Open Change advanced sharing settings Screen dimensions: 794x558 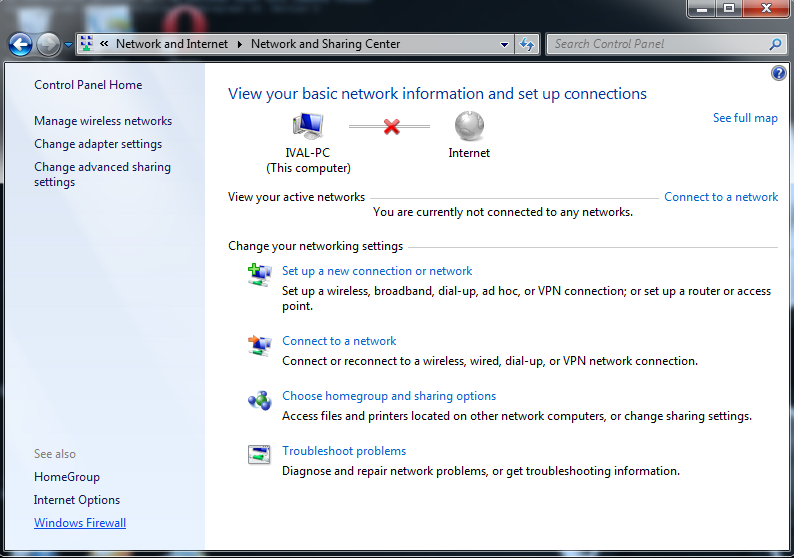click(x=102, y=174)
